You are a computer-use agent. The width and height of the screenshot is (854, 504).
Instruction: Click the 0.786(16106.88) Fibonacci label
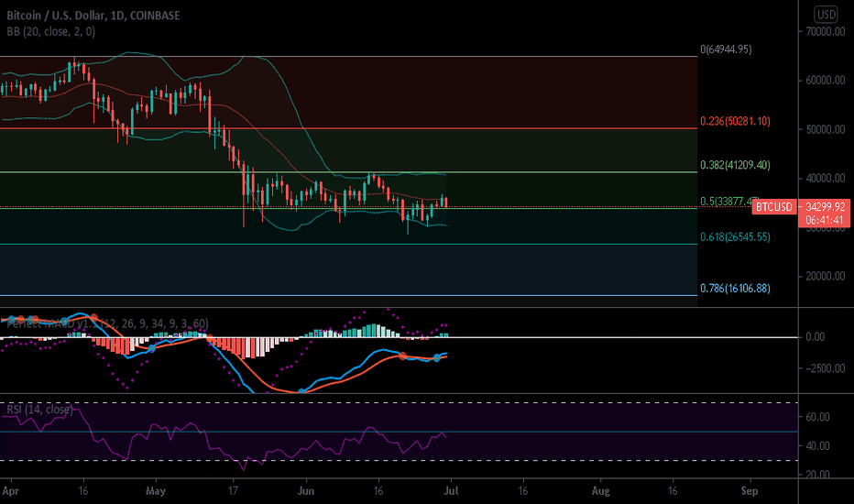735,289
